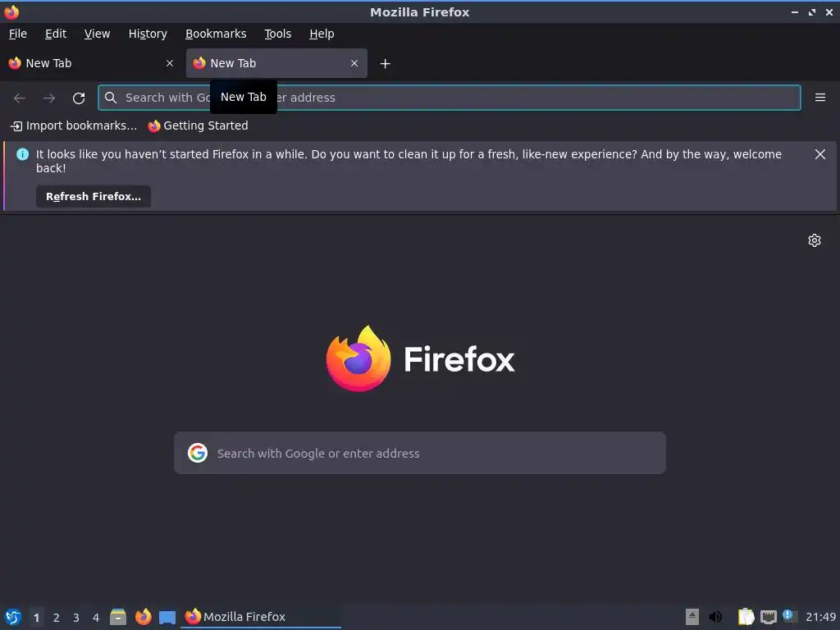The width and height of the screenshot is (840, 630).
Task: Switch to workspace 3
Action: [76, 618]
